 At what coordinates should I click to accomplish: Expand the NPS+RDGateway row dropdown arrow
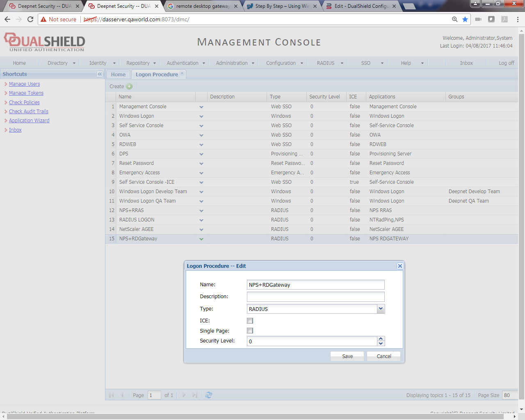click(x=201, y=239)
